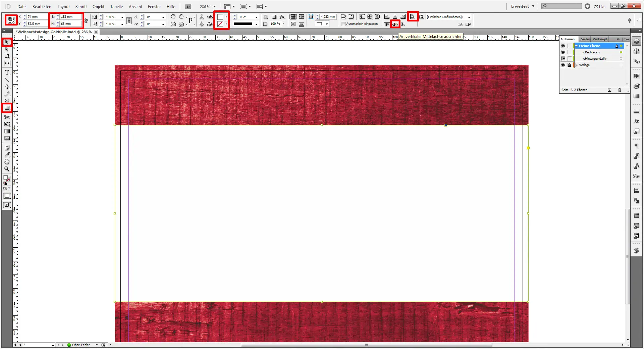Viewport: 644px width, 349px height.
Task: Open the Einfacher Grafikrahmen style dropdown
Action: (x=469, y=17)
